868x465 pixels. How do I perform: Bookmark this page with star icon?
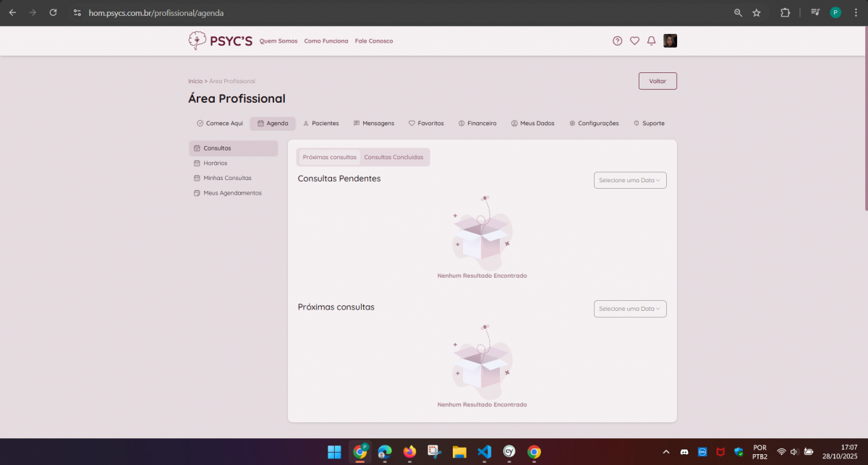point(757,13)
